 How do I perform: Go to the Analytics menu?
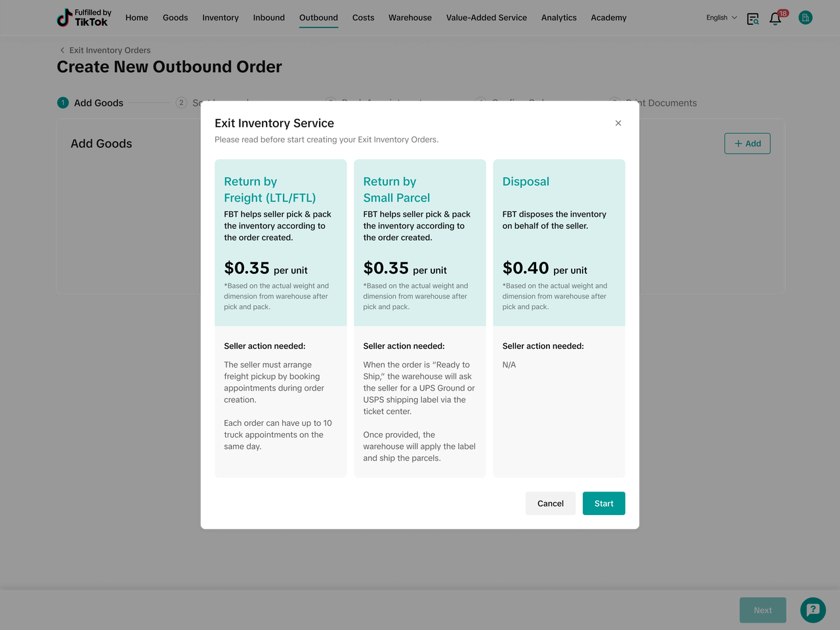pyautogui.click(x=558, y=18)
